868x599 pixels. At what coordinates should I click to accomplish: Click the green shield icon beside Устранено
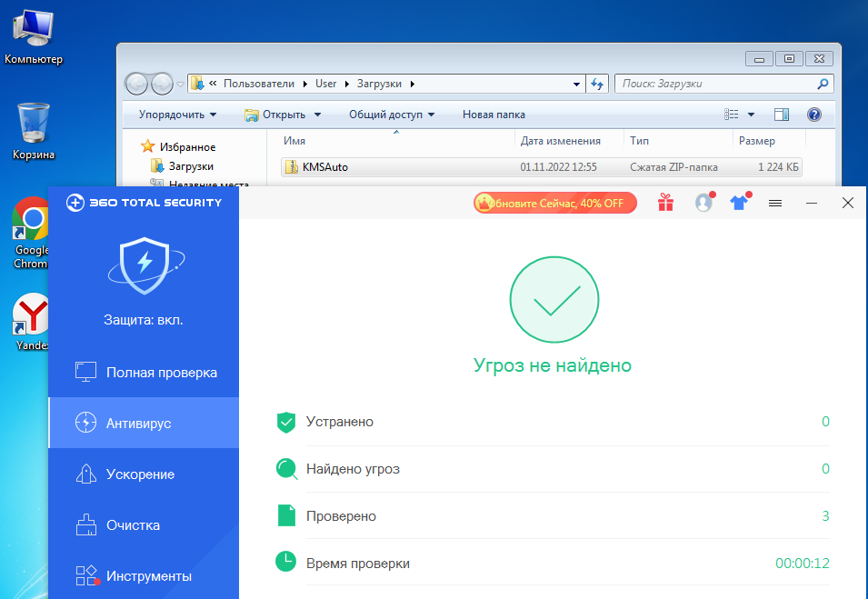286,422
